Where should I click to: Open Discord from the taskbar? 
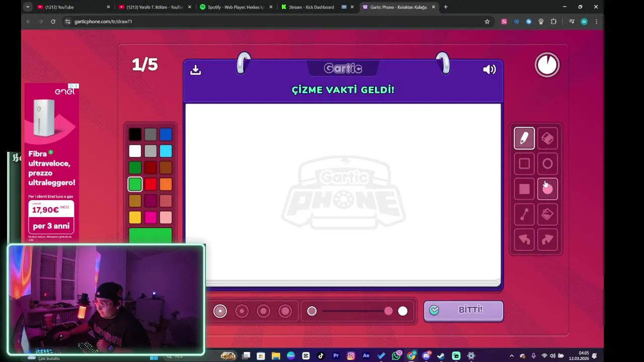point(426,356)
